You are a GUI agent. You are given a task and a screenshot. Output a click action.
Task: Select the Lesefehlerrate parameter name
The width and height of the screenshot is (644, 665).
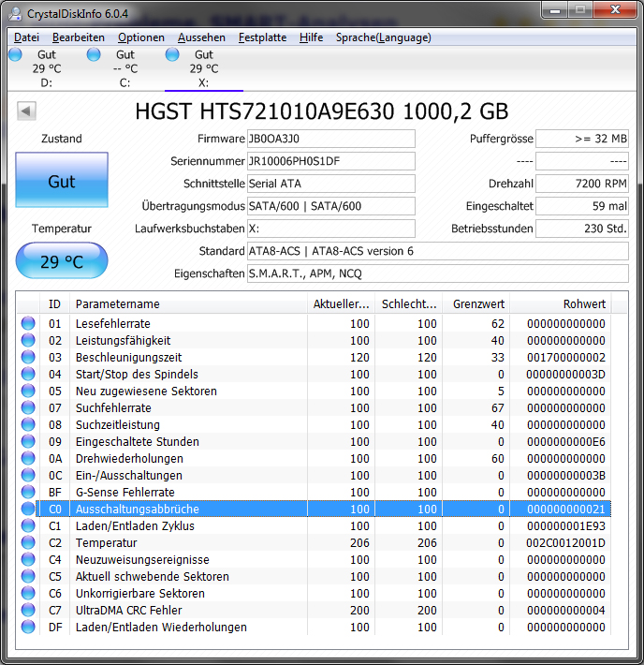[112, 323]
